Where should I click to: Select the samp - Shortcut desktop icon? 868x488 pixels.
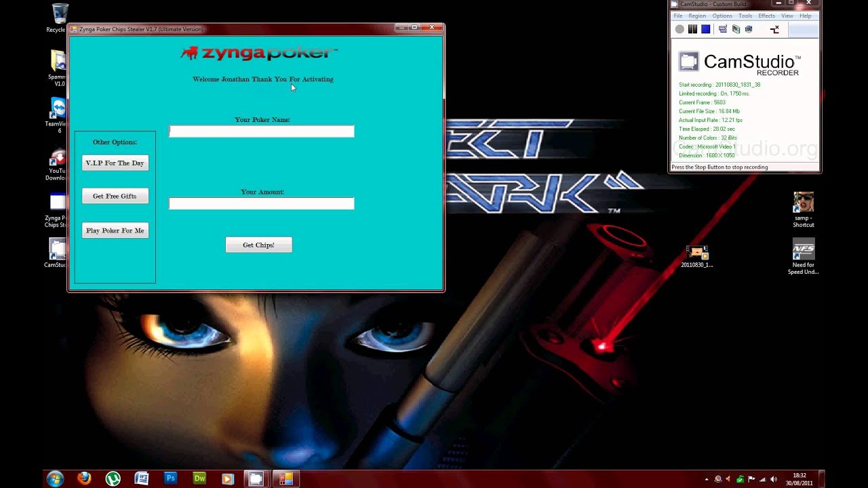click(x=804, y=209)
